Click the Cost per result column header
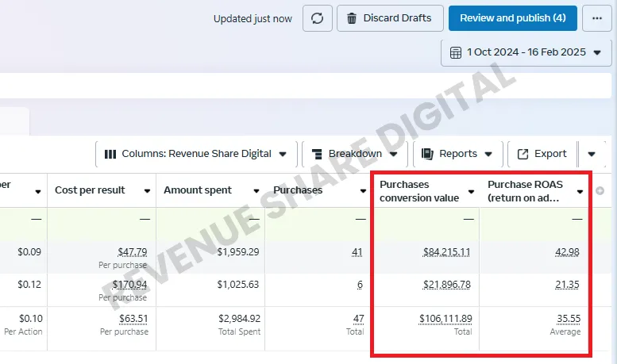617x364 pixels. [x=90, y=190]
